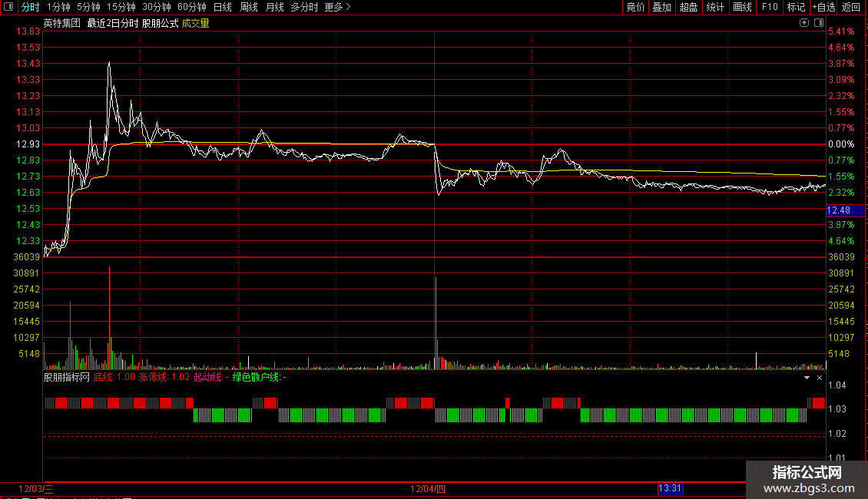Click the 标记 mark button
Image resolution: width=868 pixels, height=499 pixels.
point(796,7)
